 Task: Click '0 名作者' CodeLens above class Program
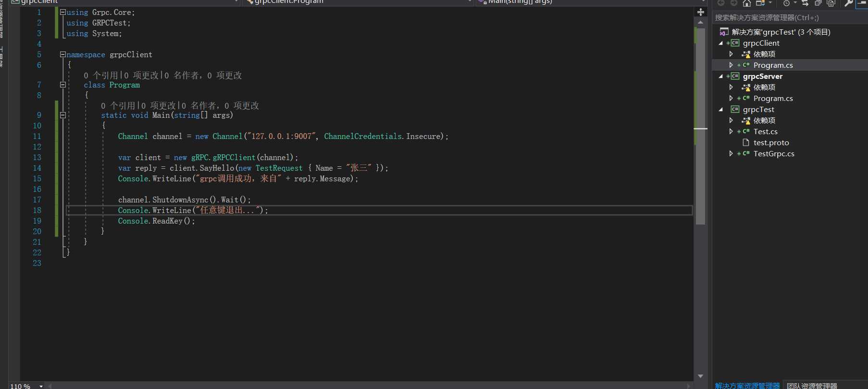(x=182, y=75)
